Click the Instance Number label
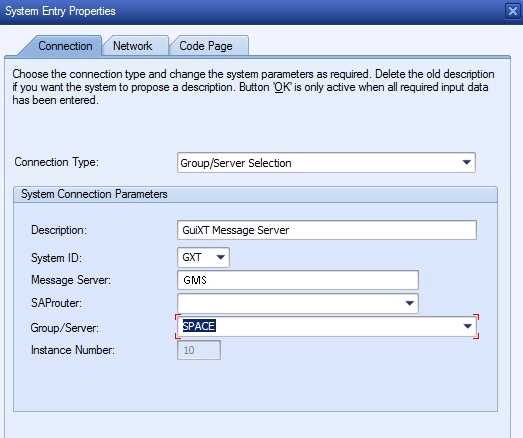This screenshot has height=438, width=523. pyautogui.click(x=73, y=350)
